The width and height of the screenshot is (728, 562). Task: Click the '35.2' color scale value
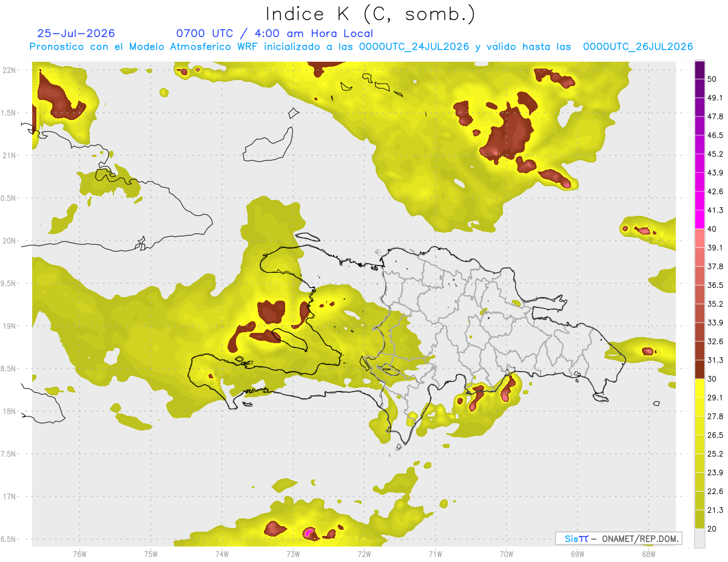pos(715,304)
